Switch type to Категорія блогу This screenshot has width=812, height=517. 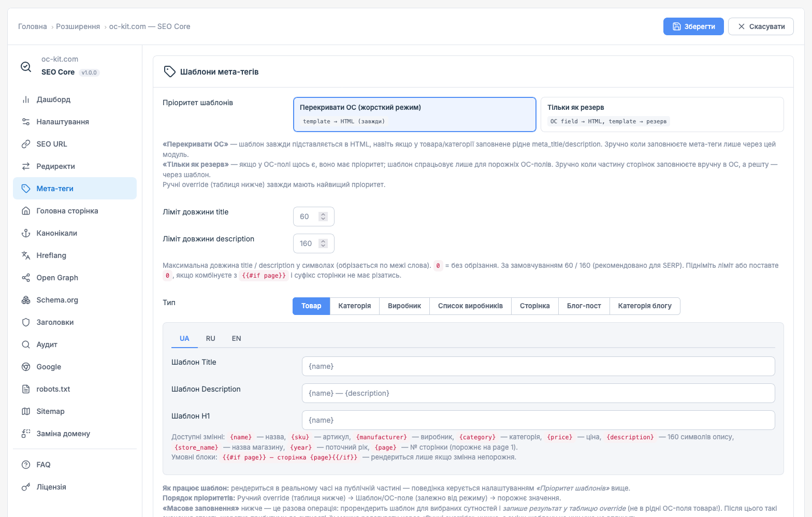pos(645,306)
